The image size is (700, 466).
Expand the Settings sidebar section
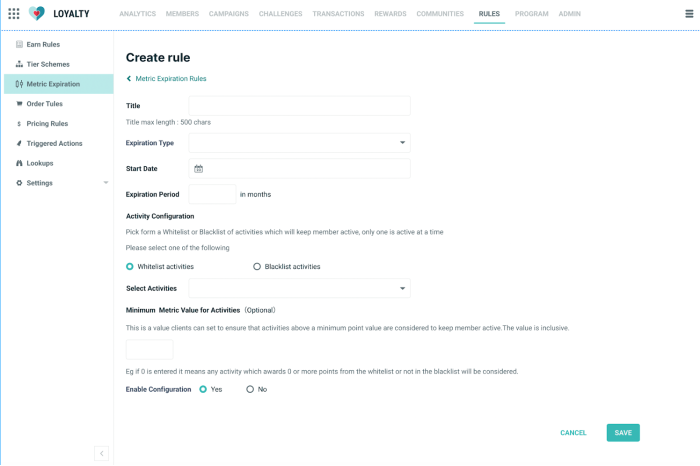click(x=106, y=183)
